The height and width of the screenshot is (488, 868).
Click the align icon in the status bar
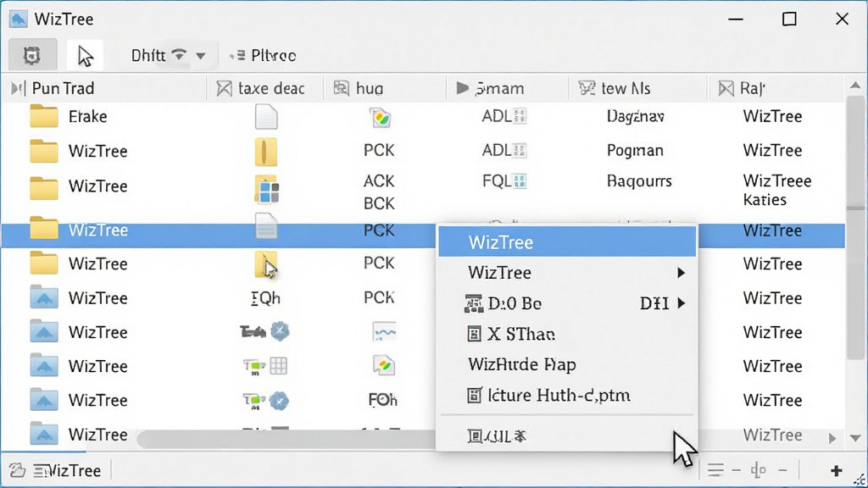759,470
